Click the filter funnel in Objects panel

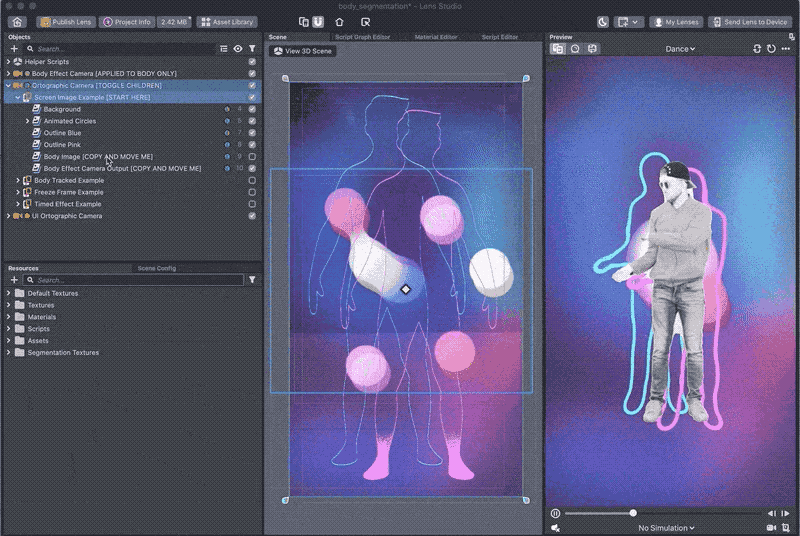point(252,48)
